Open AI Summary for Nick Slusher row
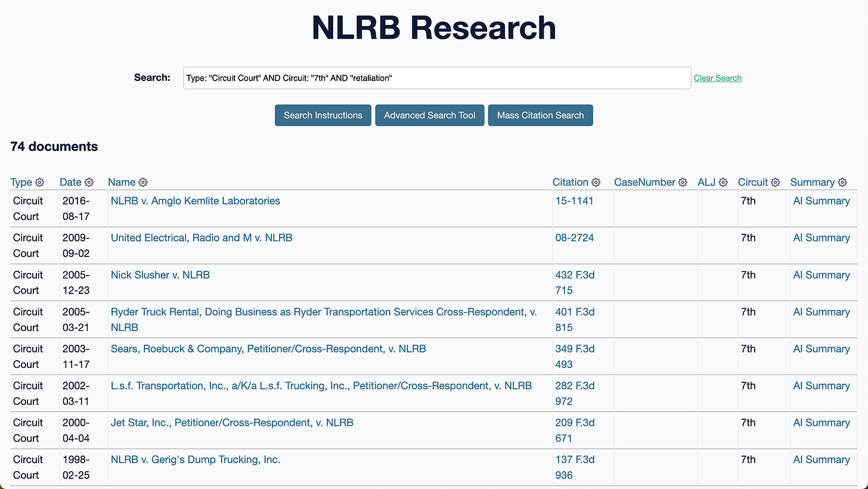Screen dimensions: 868x489 (821, 275)
